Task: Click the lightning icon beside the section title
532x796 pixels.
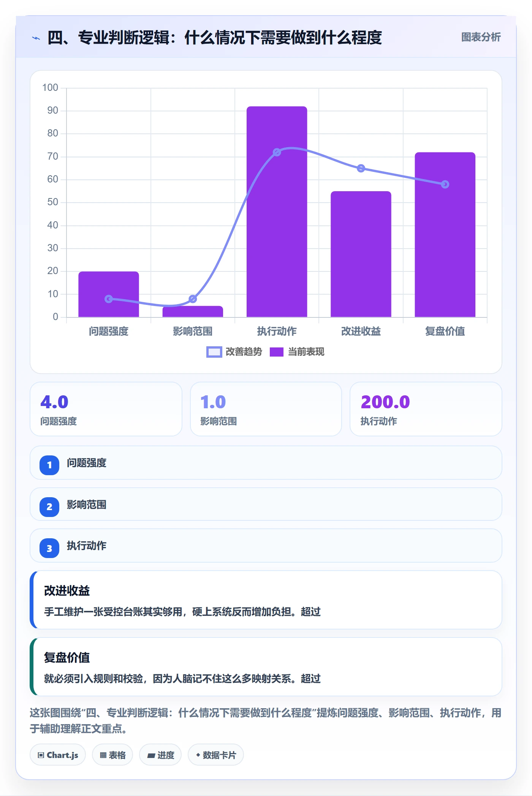Action: 36,38
